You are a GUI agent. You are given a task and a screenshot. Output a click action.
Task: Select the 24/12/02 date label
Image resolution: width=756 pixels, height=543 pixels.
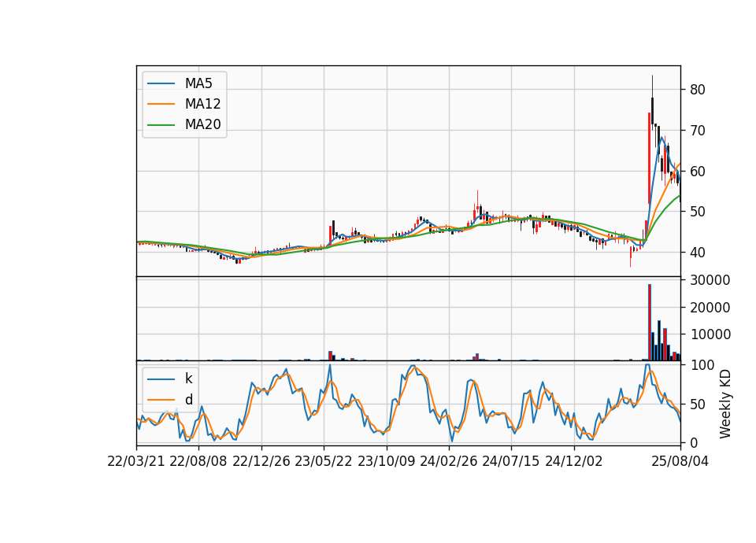click(x=574, y=461)
